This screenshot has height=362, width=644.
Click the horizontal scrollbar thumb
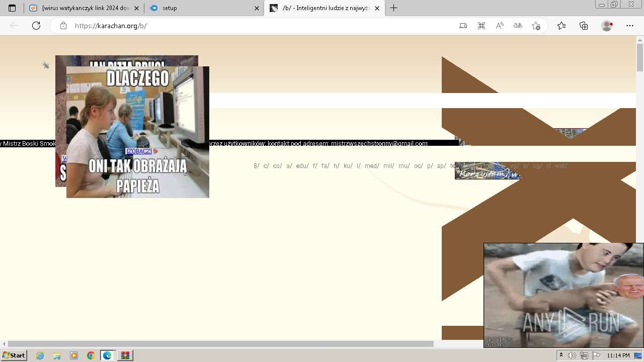coord(221,344)
